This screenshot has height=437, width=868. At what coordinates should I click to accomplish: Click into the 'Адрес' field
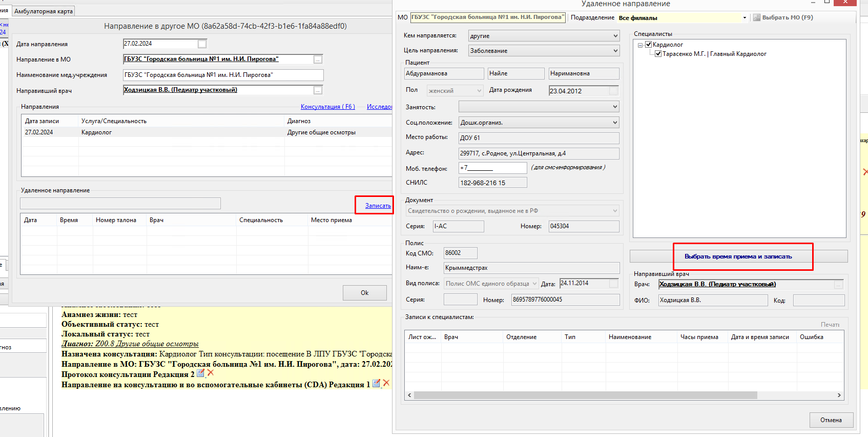click(539, 153)
